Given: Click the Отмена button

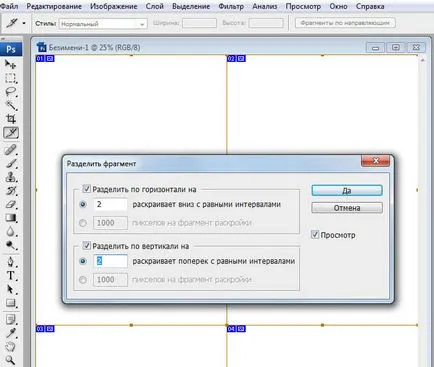Looking at the screenshot, I should pos(347,208).
